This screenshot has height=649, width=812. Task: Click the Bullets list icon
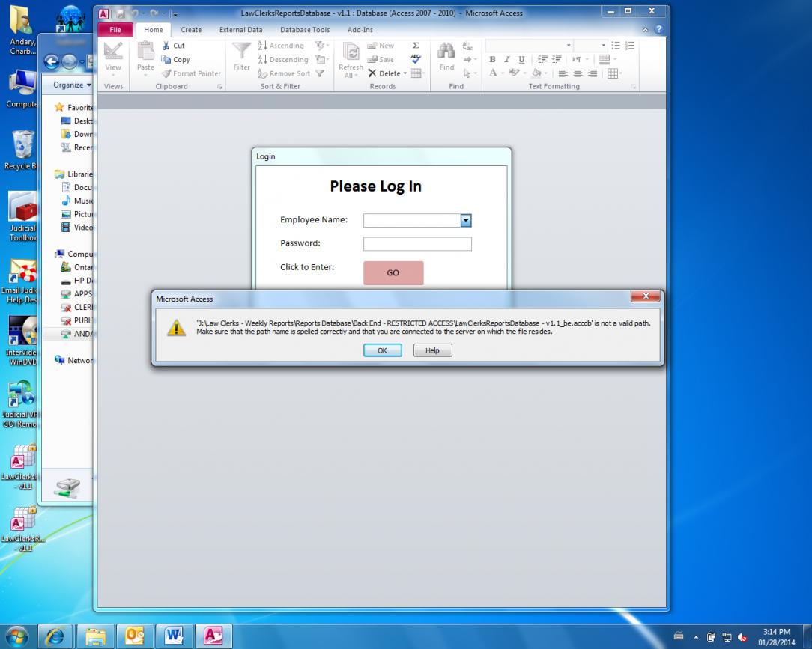[615, 46]
